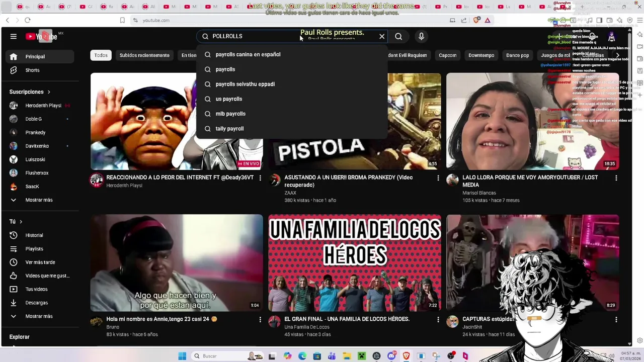Viewport: 644px width, 362px height.
Task: Open Windows Start menu
Action: [182, 356]
